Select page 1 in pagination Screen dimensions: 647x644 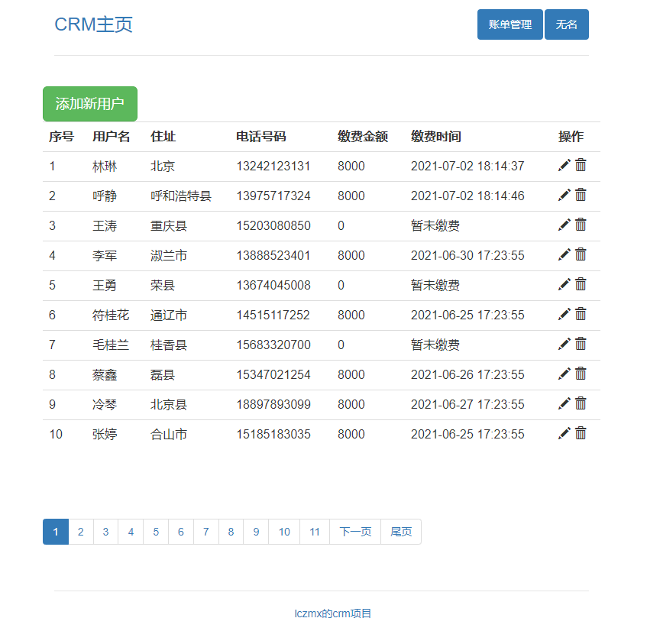[56, 532]
